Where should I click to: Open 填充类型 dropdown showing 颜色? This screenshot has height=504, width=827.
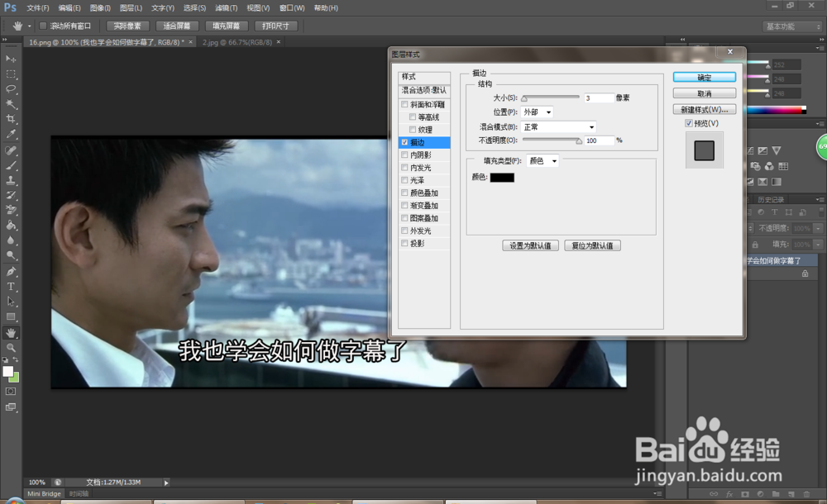coord(543,161)
